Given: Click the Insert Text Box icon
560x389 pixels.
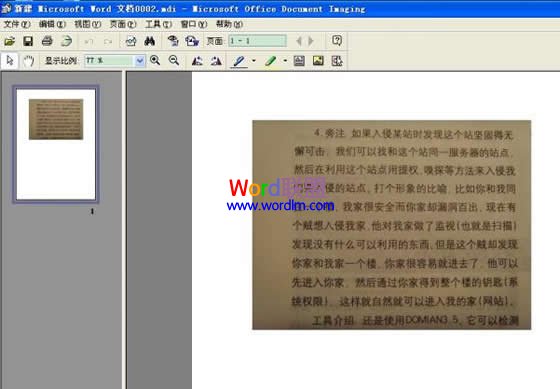Looking at the screenshot, I should 299,61.
